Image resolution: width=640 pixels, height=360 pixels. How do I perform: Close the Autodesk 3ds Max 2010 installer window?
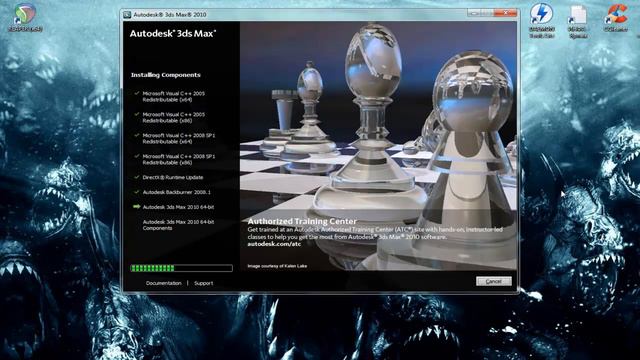point(506,13)
